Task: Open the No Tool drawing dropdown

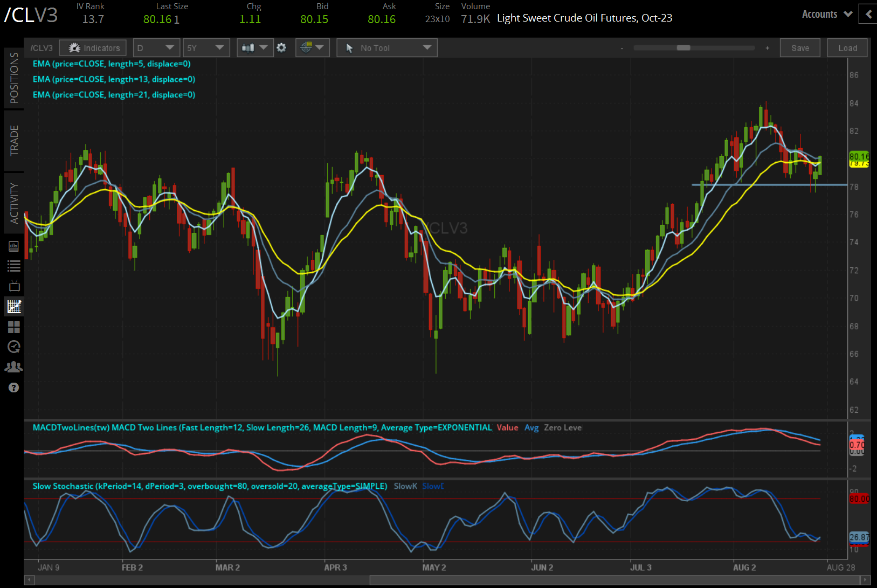Action: [x=387, y=48]
